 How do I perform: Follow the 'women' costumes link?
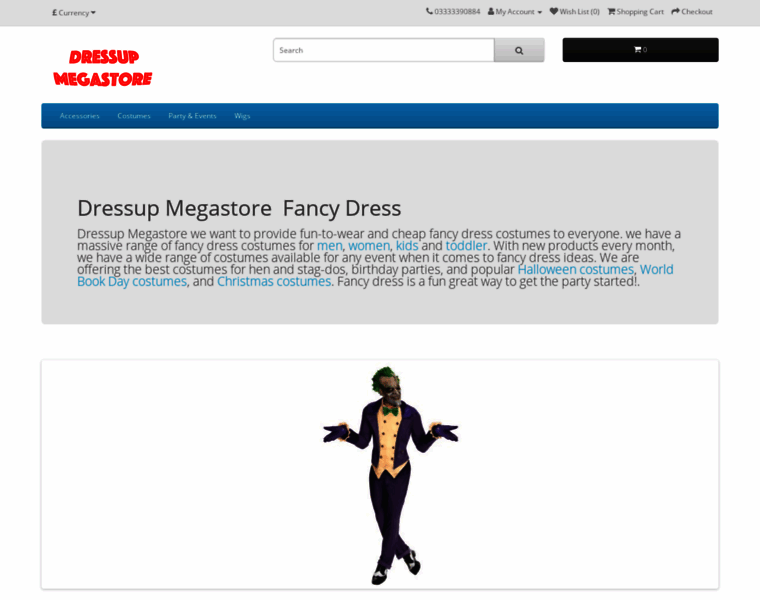(369, 246)
